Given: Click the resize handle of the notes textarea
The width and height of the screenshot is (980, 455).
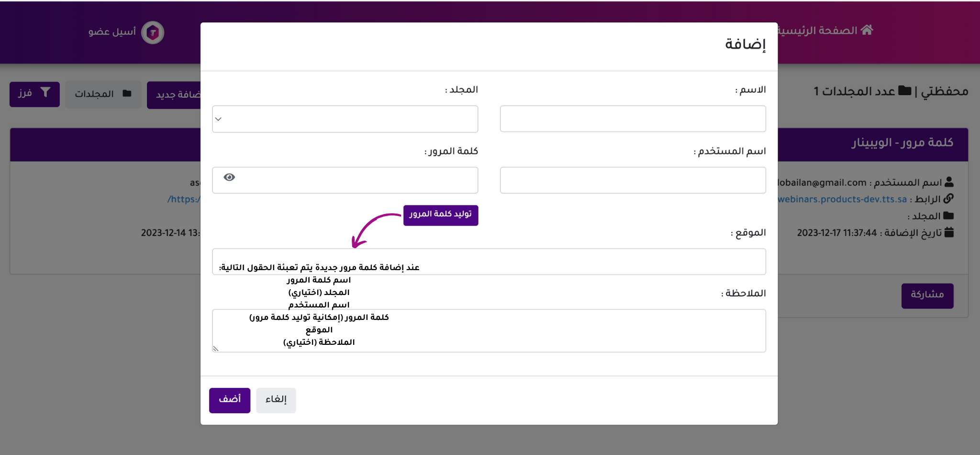Looking at the screenshot, I should (216, 349).
